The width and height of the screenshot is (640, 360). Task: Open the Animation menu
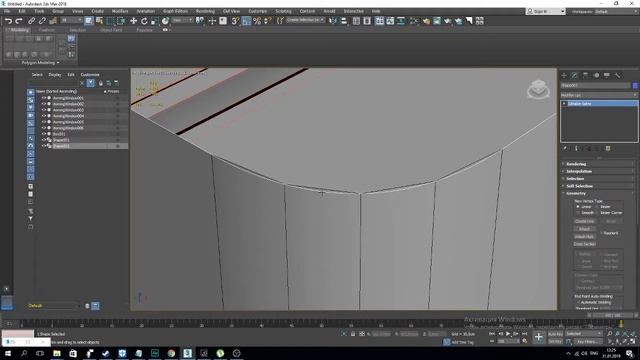pos(146,11)
